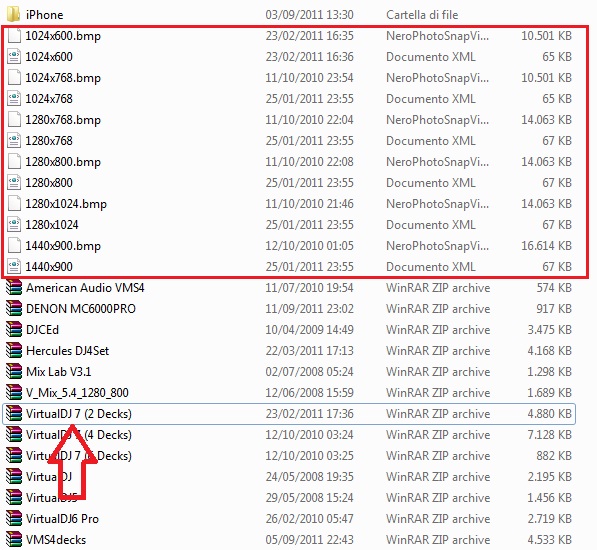Screen dimensions: 597x550
Task: Select the V_Mix_5.4_1280_800 archive
Action: point(289,393)
